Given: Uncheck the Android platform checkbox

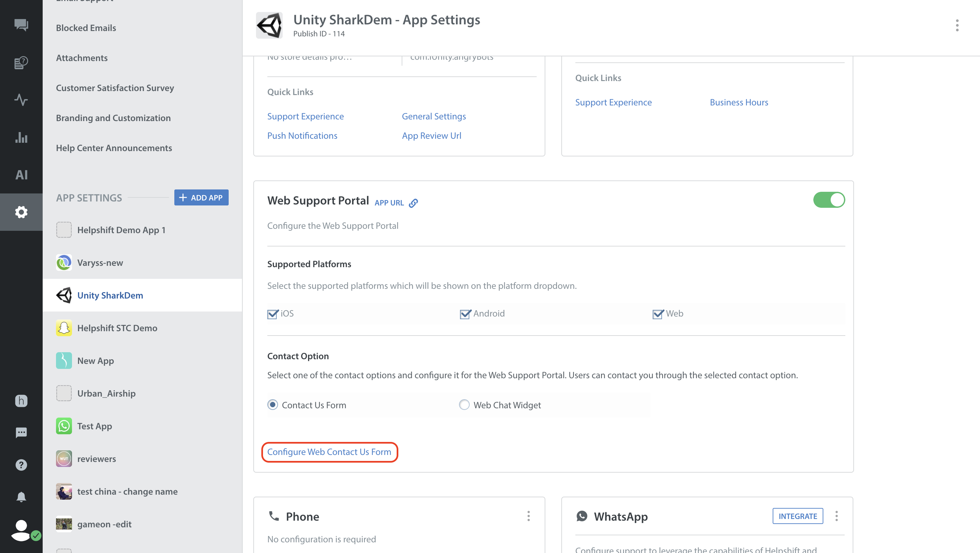Looking at the screenshot, I should 465,314.
